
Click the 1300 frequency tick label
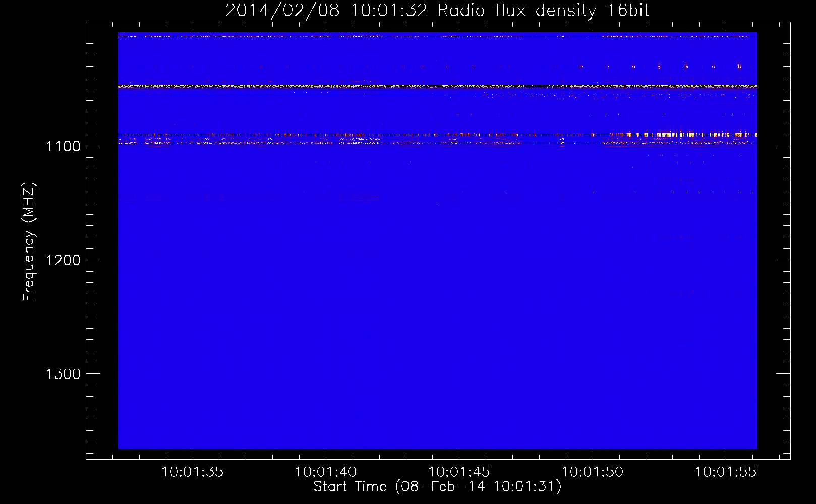[63, 374]
